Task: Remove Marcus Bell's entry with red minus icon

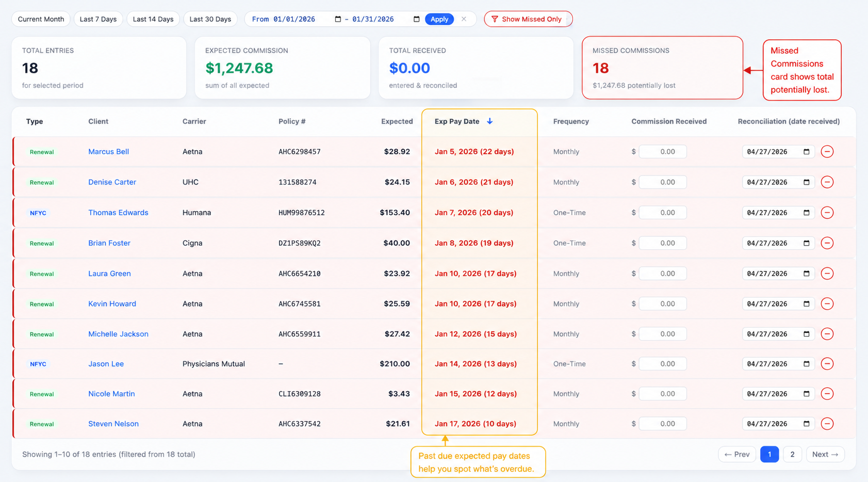Action: coord(828,151)
